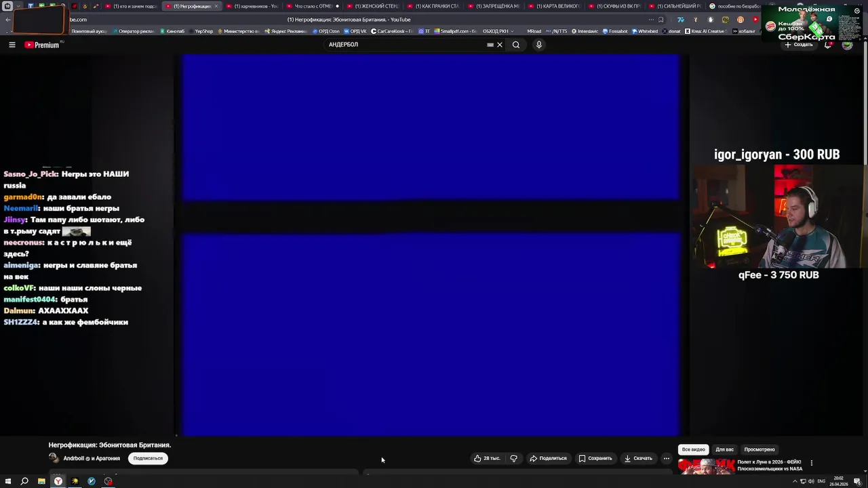Download the video with Скачать
Image resolution: width=868 pixels, height=488 pixels.
click(x=638, y=458)
